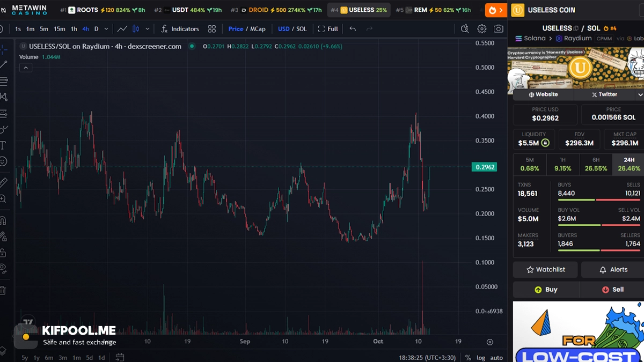Collapse the Volume indicator legend
This screenshot has width=644, height=362.
click(x=26, y=68)
